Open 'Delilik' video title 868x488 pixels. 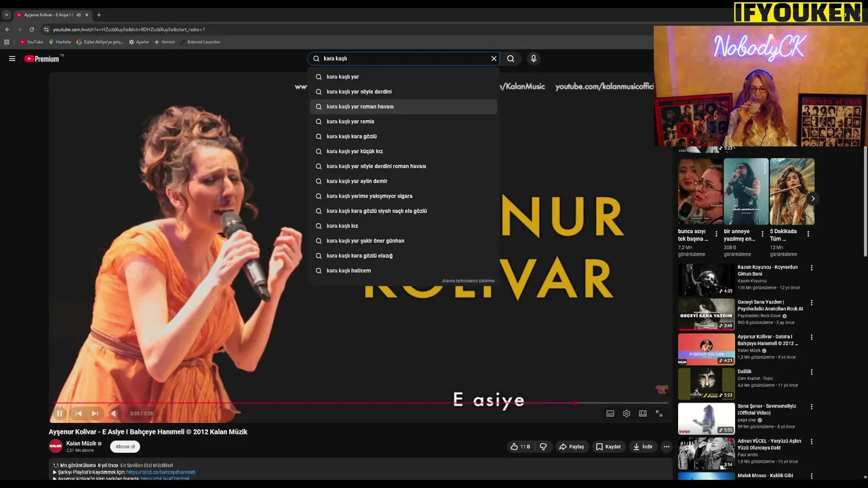pos(745,371)
